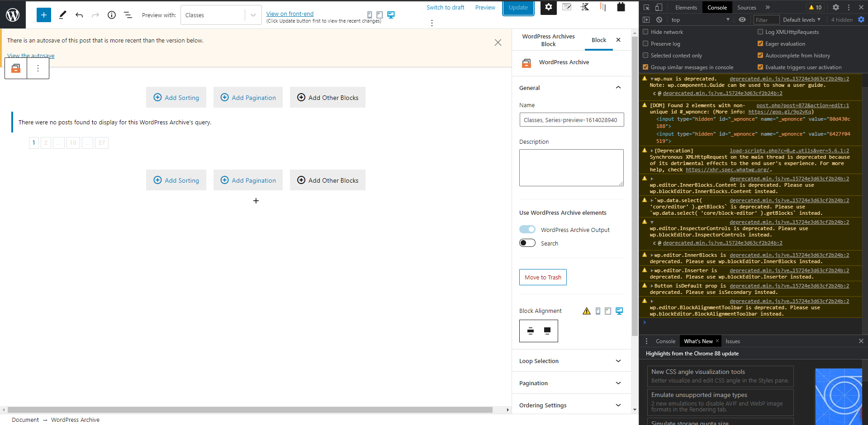
Task: Open the form pencil plugin icon
Action: [x=567, y=7]
